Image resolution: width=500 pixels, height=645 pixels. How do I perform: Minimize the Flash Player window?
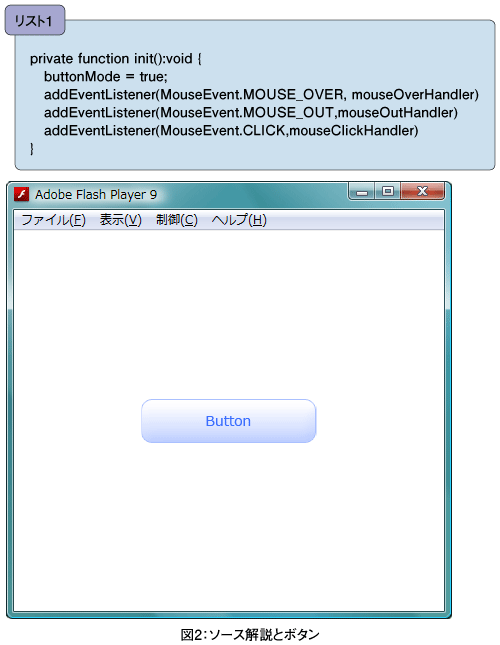point(361,192)
